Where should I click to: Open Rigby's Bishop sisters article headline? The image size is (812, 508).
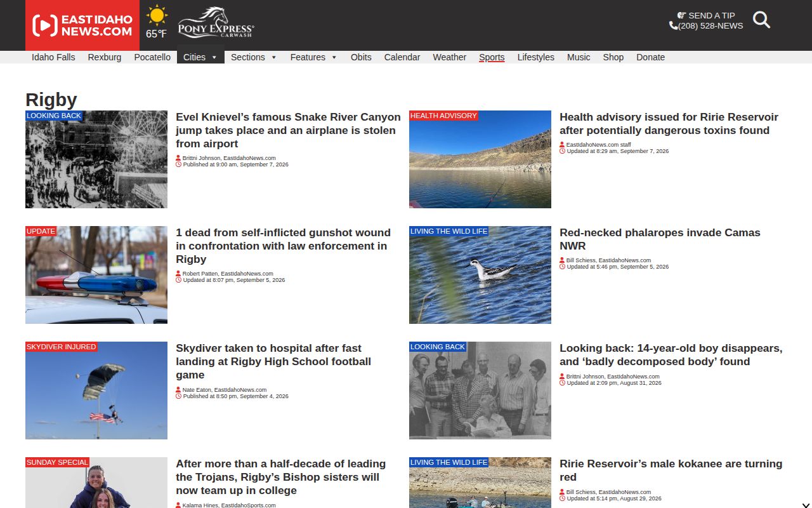point(280,477)
